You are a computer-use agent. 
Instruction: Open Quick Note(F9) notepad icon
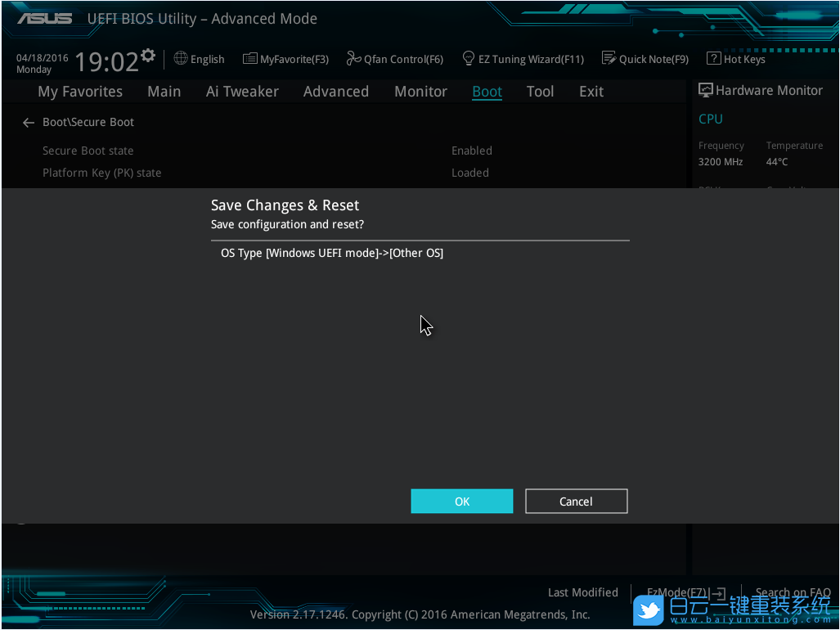click(609, 58)
